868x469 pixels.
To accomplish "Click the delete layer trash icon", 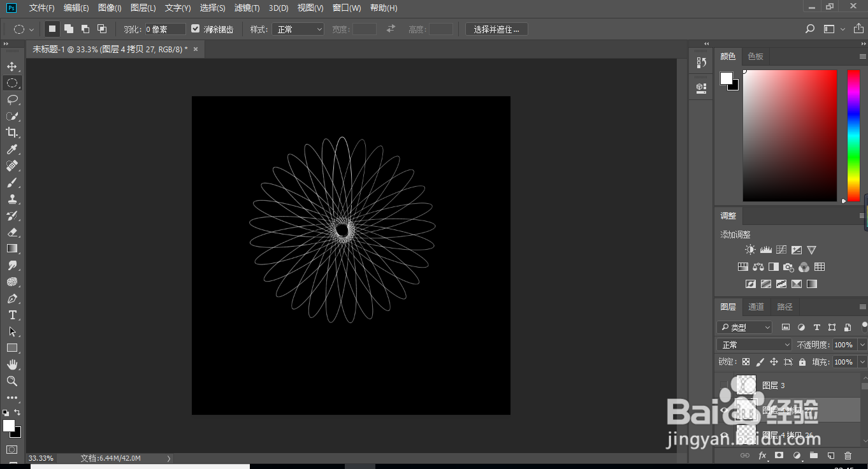I will tap(848, 456).
